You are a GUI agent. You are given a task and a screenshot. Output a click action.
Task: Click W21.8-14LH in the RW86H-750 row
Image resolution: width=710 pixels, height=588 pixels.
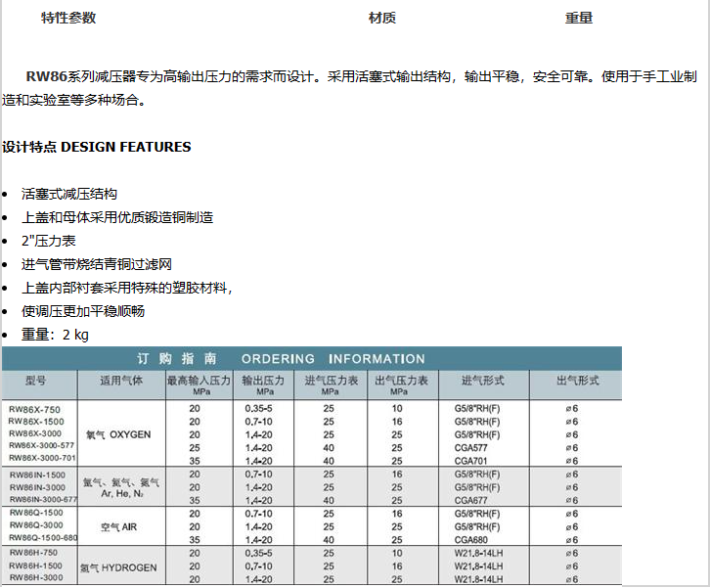point(478,553)
